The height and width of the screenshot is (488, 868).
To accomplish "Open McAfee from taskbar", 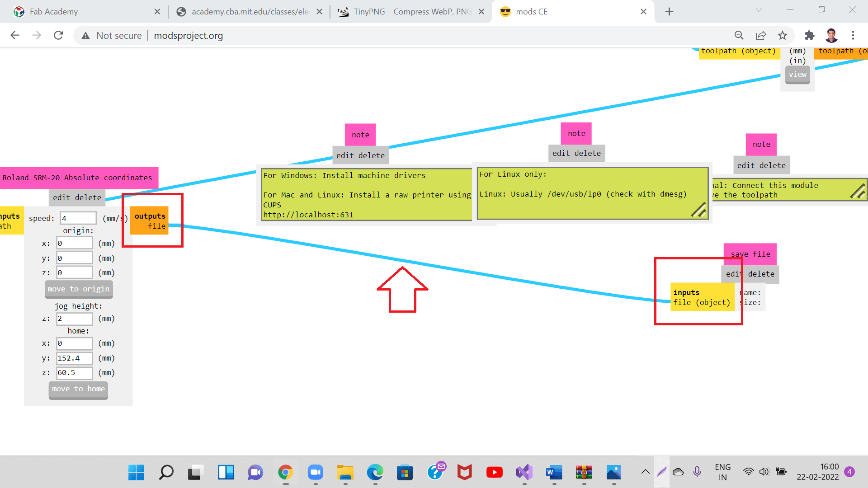I will pos(464,473).
